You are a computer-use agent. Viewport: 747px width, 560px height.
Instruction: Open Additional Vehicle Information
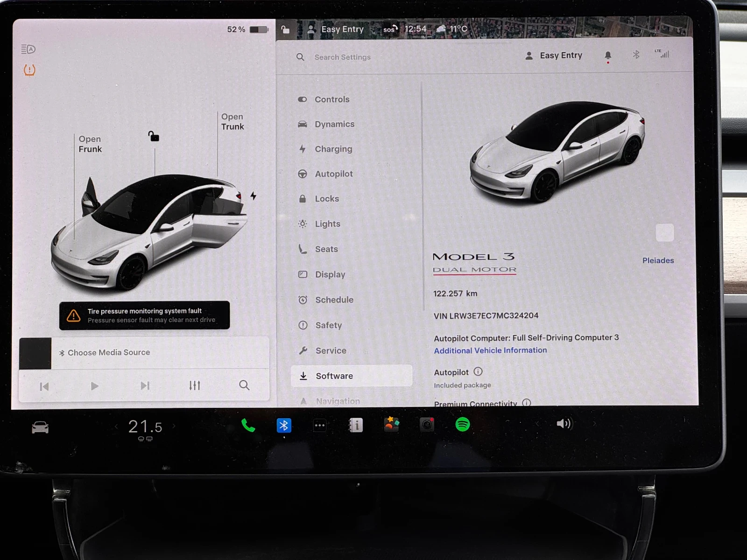[x=490, y=350]
